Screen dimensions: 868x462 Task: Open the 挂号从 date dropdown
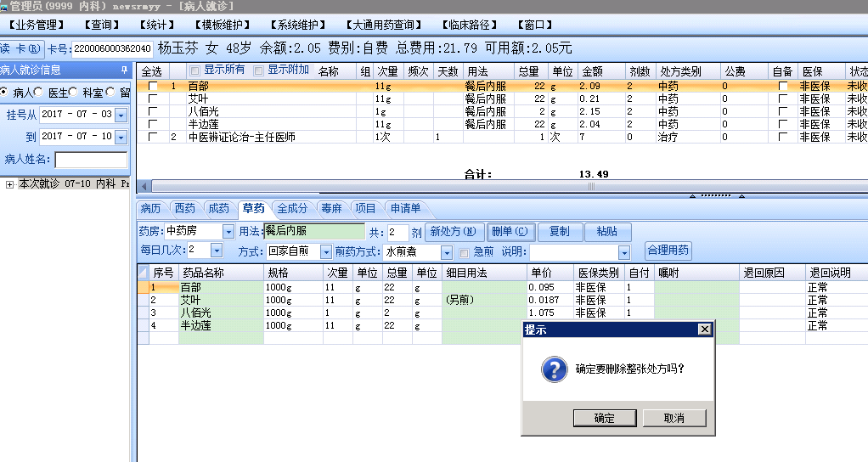(121, 115)
